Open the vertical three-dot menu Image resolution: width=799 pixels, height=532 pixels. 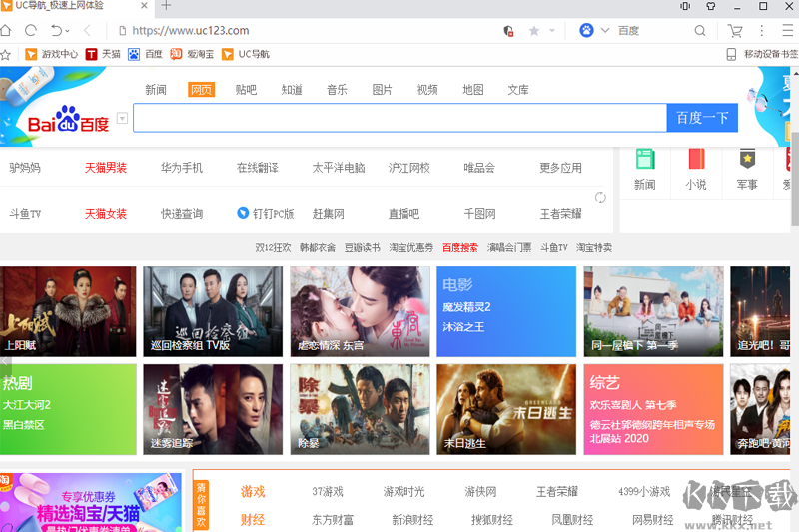pos(762,31)
